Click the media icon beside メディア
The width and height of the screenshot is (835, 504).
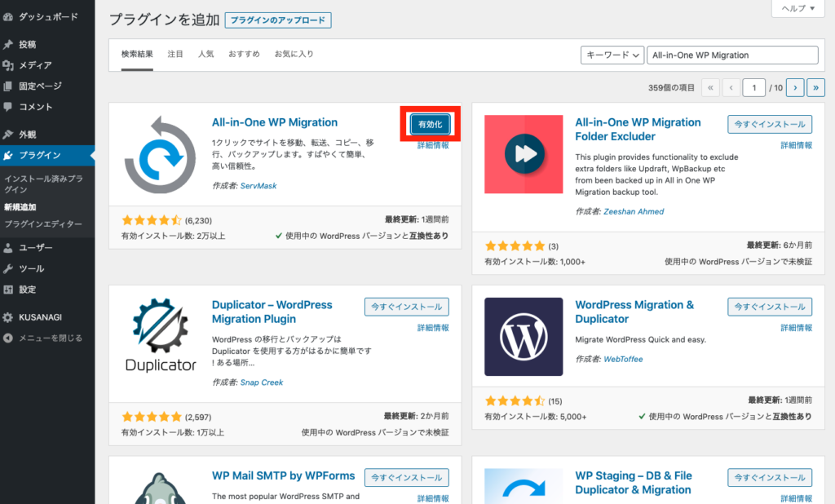(7, 65)
